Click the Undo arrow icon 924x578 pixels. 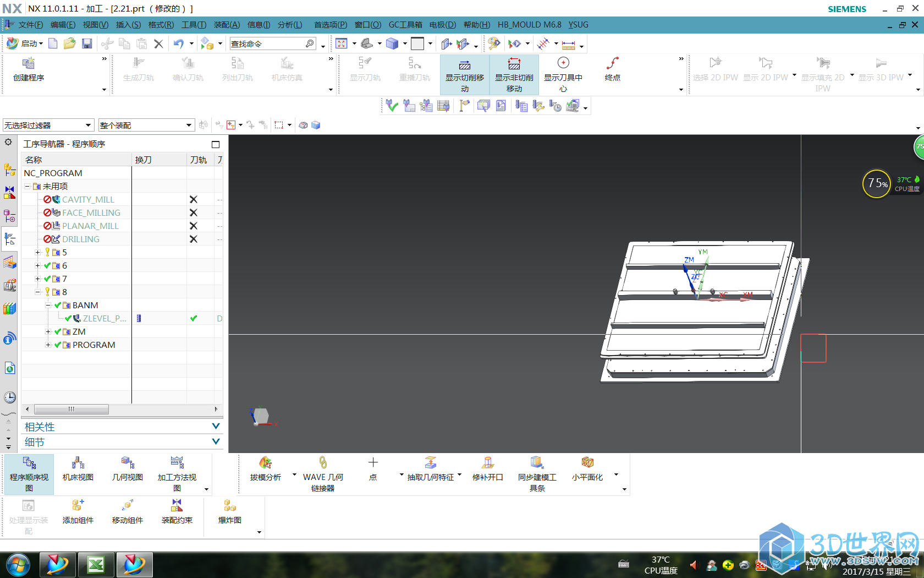pyautogui.click(x=179, y=43)
